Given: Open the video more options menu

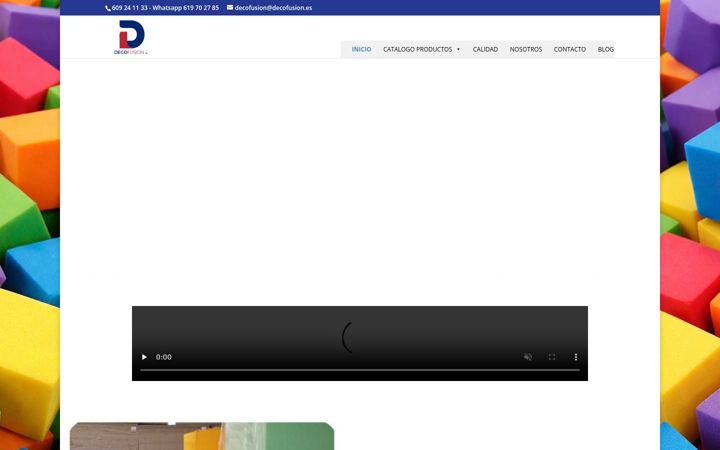Looking at the screenshot, I should click(x=576, y=357).
